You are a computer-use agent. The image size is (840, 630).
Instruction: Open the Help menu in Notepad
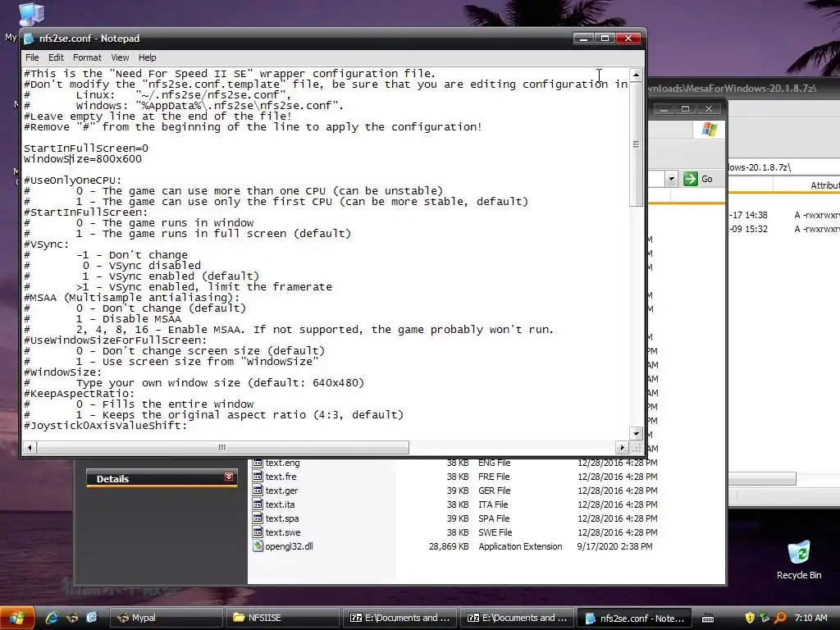tap(148, 57)
